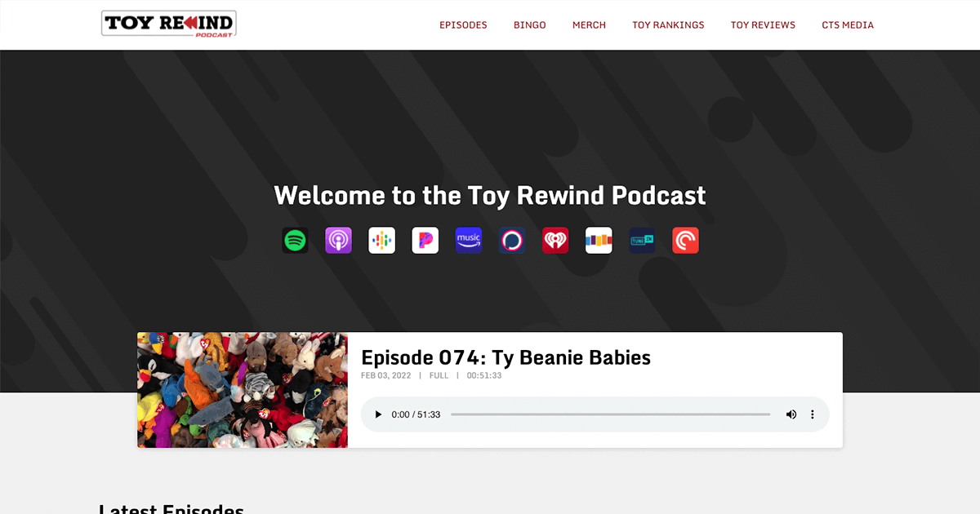Click the Podchaser icon
Screen dimensions: 980x514
[x=511, y=240]
